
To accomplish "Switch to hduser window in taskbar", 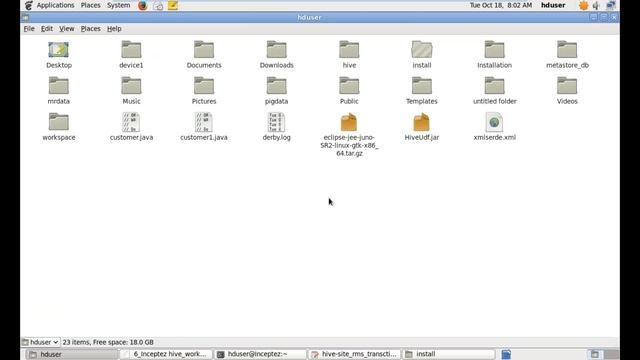I will click(72, 354).
